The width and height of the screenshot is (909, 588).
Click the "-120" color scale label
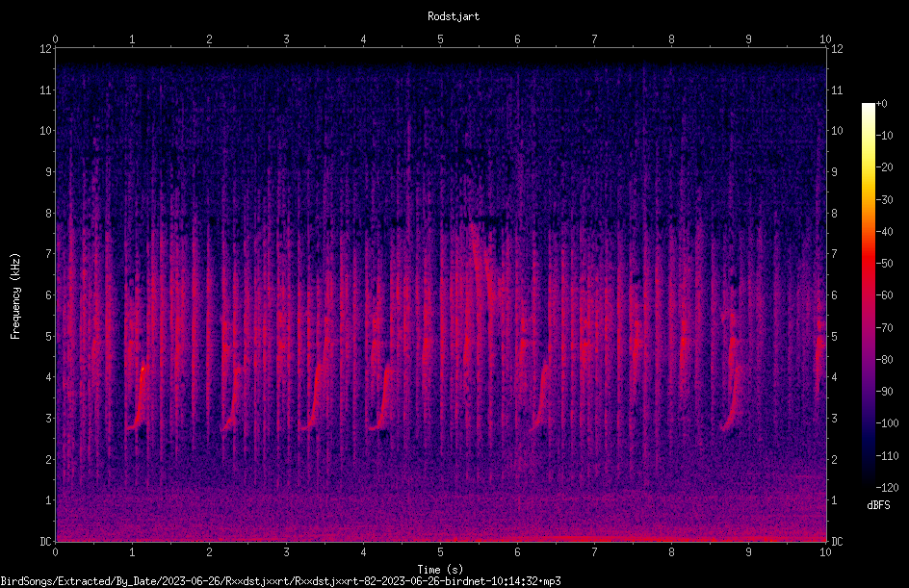click(887, 488)
